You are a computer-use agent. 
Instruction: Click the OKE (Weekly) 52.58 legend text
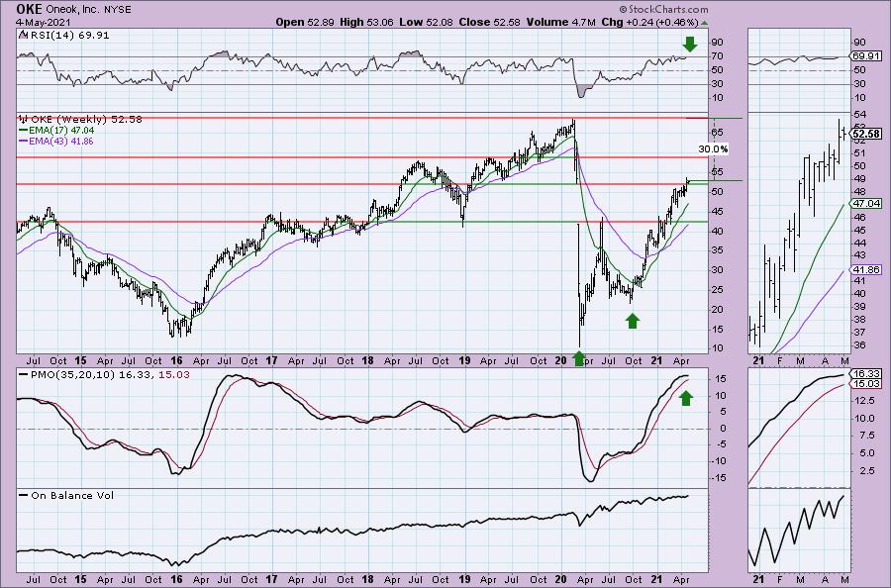point(86,120)
